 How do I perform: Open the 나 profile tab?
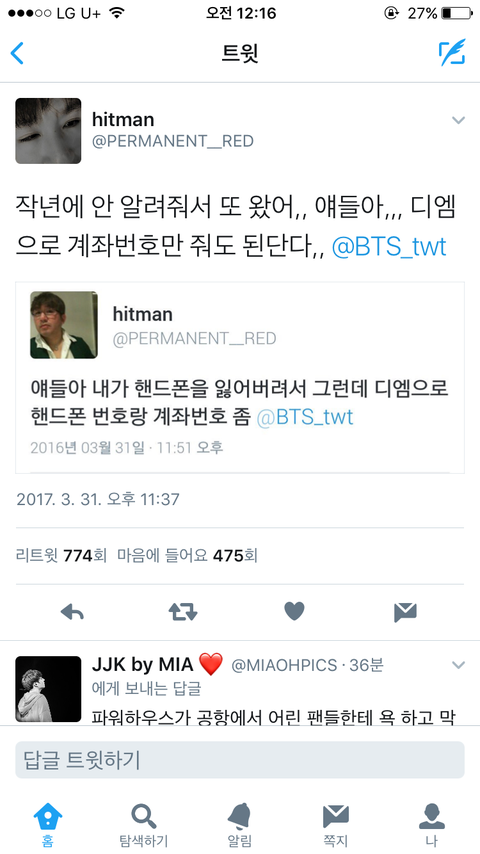point(432,825)
